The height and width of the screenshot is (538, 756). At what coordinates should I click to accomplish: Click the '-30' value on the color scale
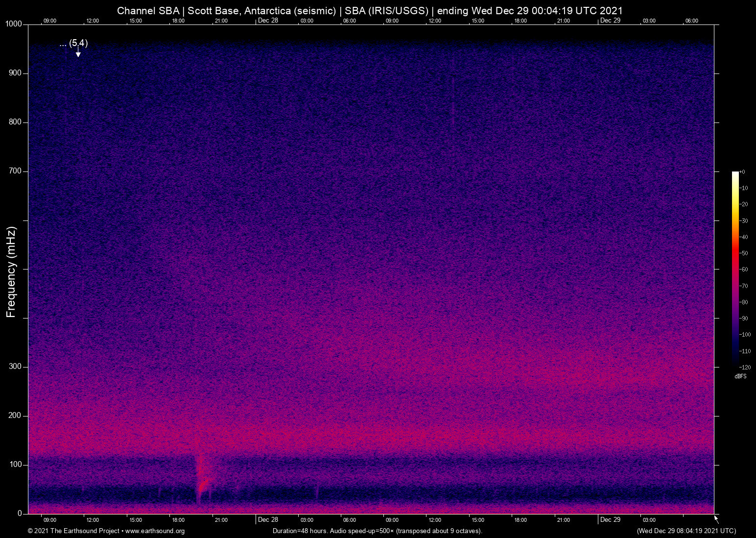click(744, 221)
